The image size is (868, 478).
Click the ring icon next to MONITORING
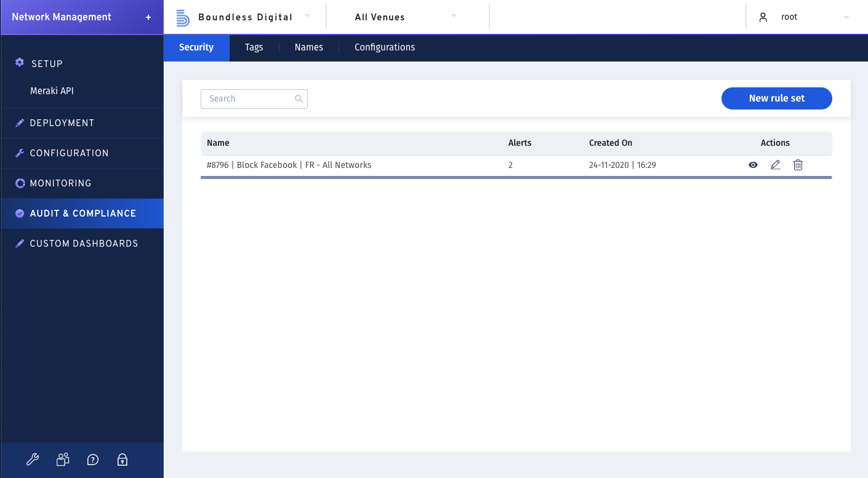[x=20, y=183]
